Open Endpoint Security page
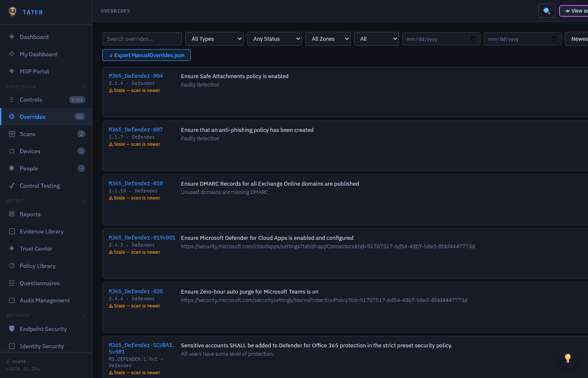588x378 pixels. coord(46,329)
